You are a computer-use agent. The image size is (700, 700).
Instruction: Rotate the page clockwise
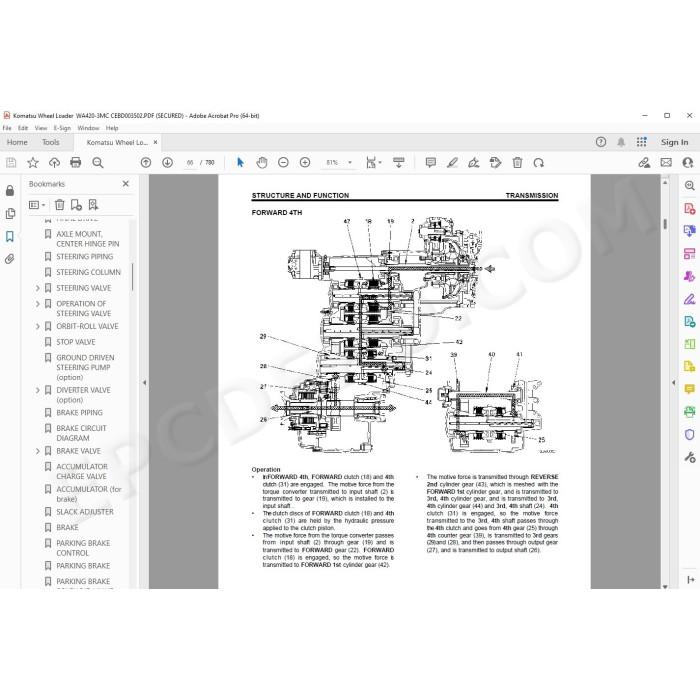pyautogui.click(x=539, y=163)
